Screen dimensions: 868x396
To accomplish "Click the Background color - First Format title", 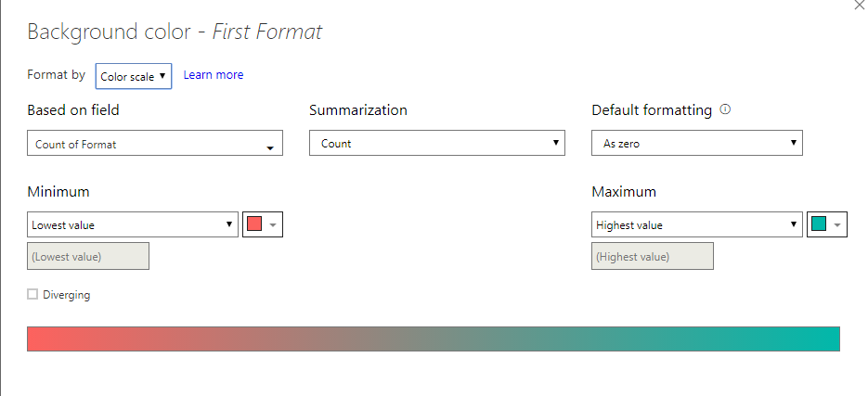I will pyautogui.click(x=175, y=32).
